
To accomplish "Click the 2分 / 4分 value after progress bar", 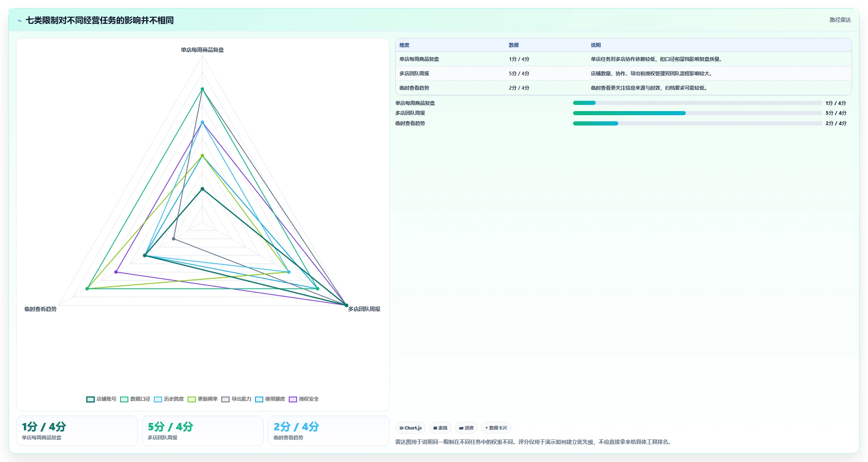I will point(836,123).
